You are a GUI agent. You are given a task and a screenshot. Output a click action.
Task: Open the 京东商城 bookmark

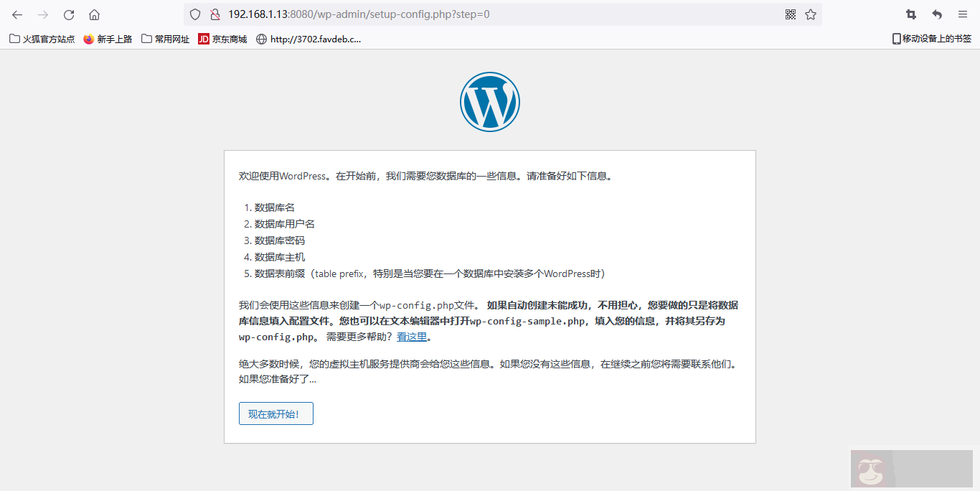coord(224,39)
